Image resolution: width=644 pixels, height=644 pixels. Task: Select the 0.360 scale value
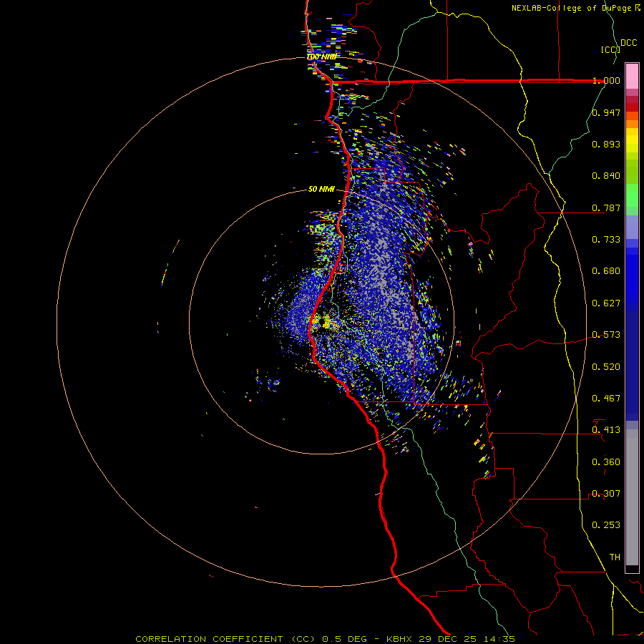[606, 462]
